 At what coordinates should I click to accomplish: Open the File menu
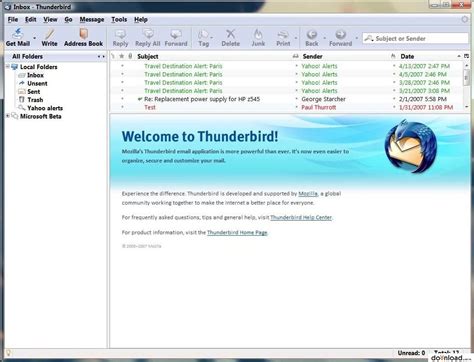[13, 20]
